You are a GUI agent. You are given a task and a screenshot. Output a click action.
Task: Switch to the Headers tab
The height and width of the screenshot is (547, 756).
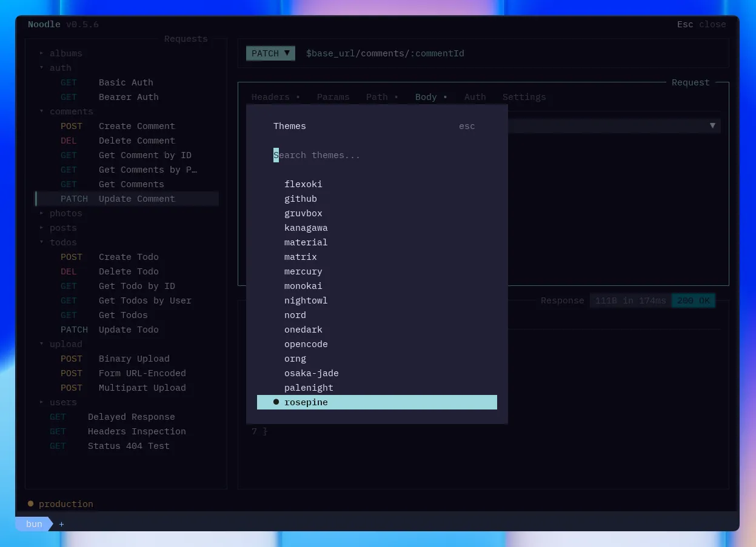[x=275, y=97]
